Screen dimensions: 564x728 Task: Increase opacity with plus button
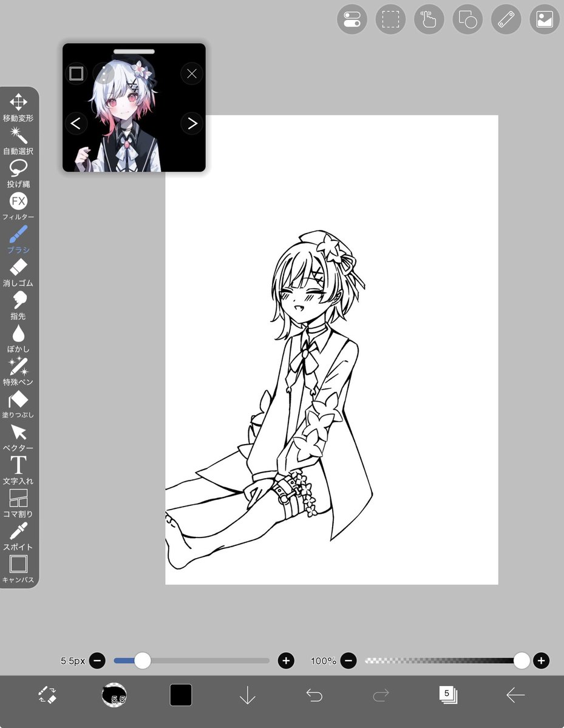click(x=542, y=661)
